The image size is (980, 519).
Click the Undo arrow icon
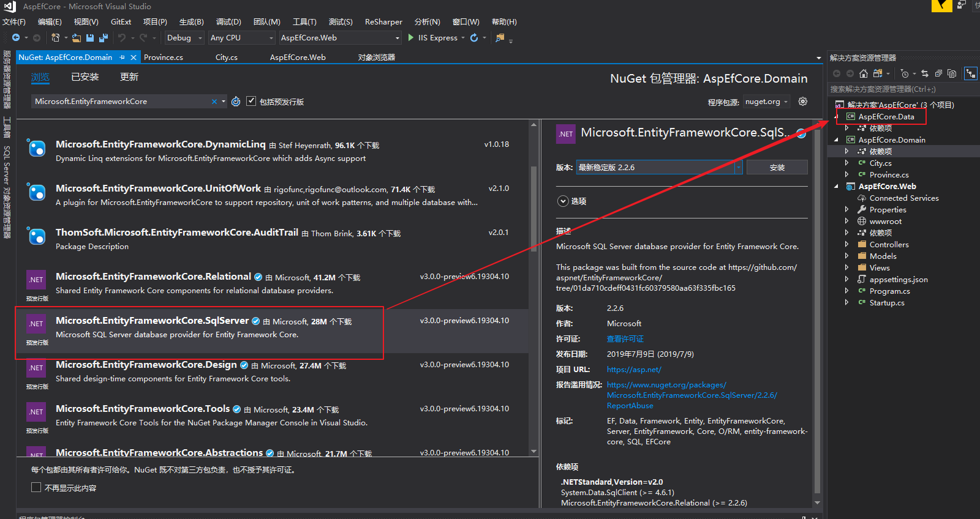click(x=122, y=38)
